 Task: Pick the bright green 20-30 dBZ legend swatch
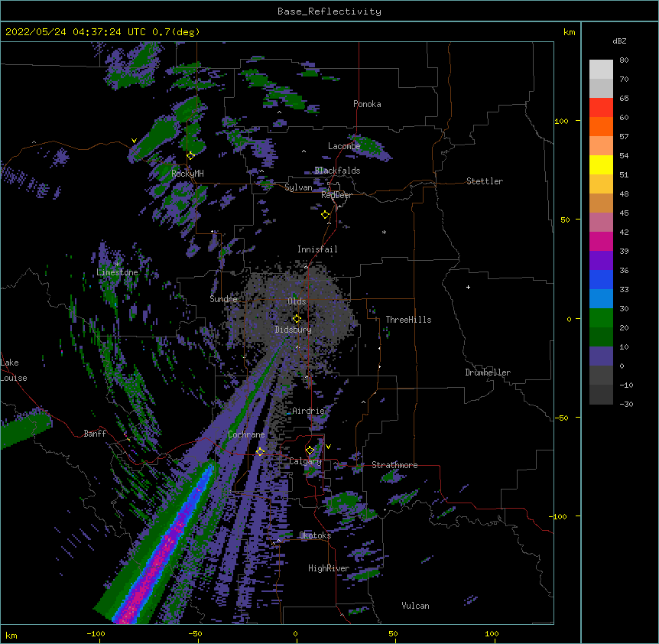pos(601,318)
